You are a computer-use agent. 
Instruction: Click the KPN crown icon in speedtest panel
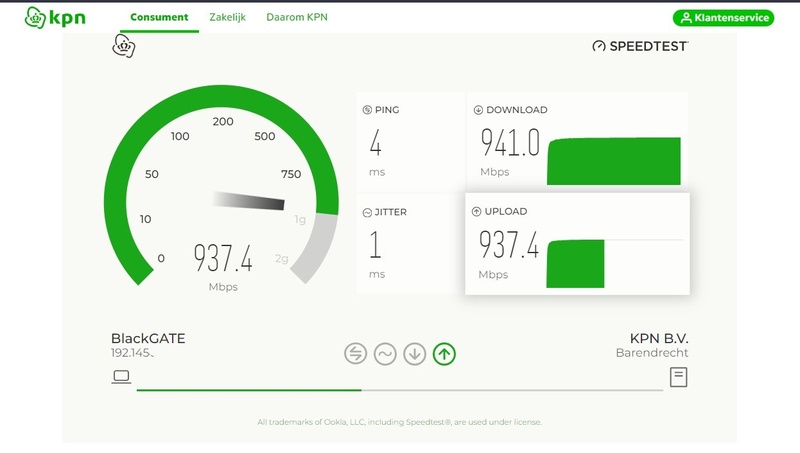click(123, 46)
